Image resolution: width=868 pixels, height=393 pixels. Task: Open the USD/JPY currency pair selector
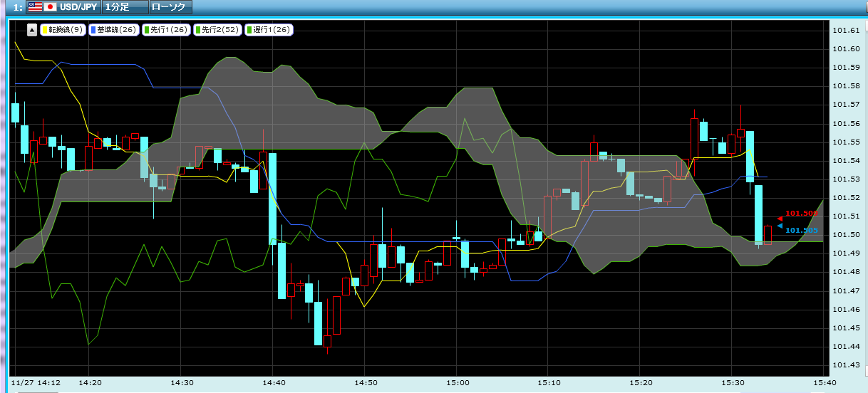point(63,7)
